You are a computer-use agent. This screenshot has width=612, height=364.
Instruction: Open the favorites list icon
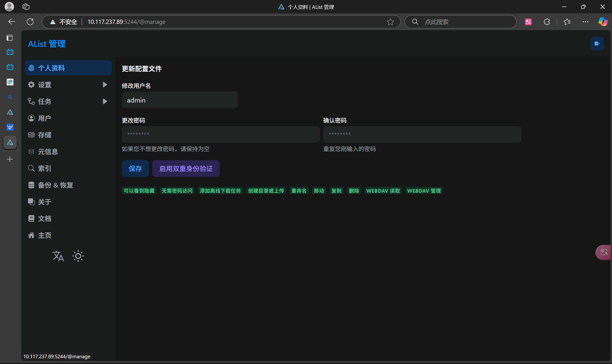[567, 22]
